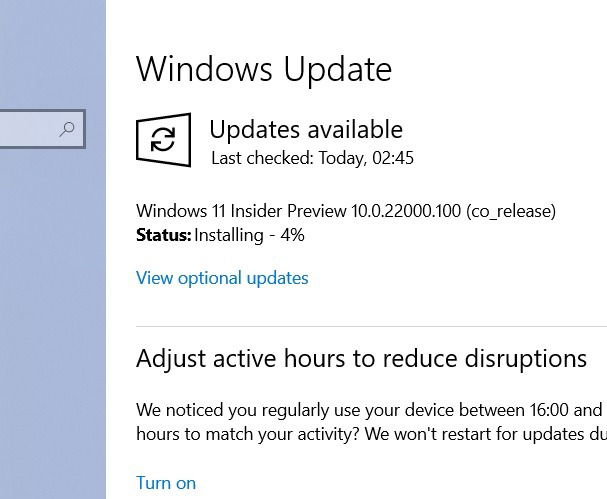The width and height of the screenshot is (607, 499).
Task: Click the search magnifier icon
Action: tap(67, 129)
